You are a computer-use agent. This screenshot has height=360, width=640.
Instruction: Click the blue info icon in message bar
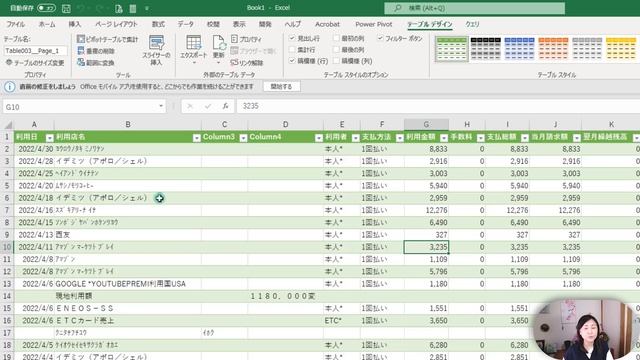point(9,87)
